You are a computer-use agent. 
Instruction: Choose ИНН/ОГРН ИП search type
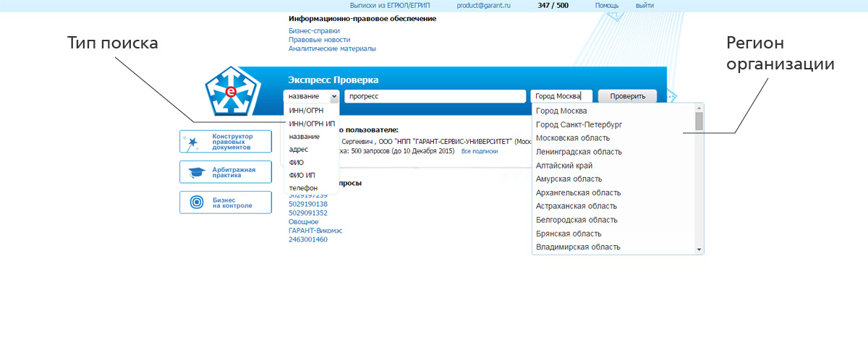pyautogui.click(x=311, y=124)
